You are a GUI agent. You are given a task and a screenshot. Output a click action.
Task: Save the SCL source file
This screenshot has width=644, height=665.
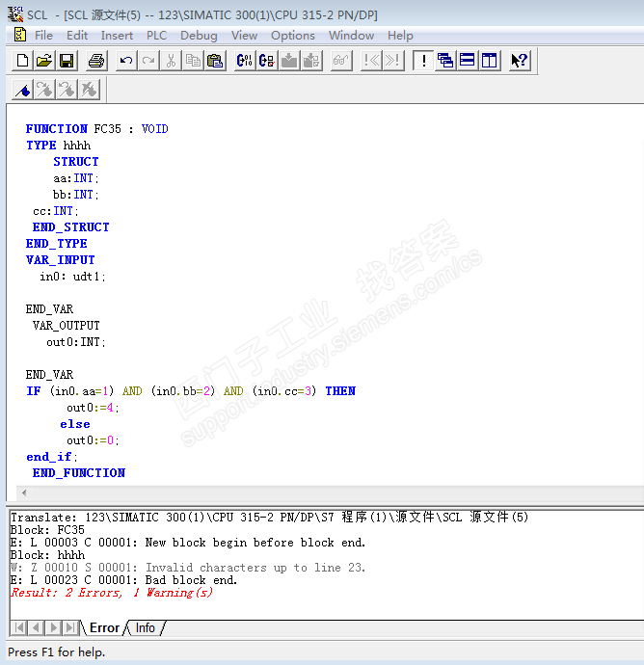(67, 61)
